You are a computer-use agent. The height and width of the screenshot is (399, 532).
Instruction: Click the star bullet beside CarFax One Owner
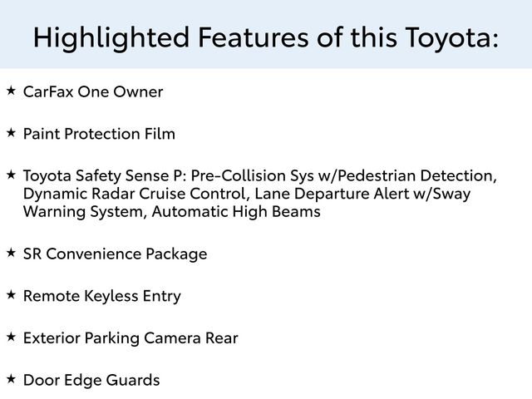coord(11,90)
